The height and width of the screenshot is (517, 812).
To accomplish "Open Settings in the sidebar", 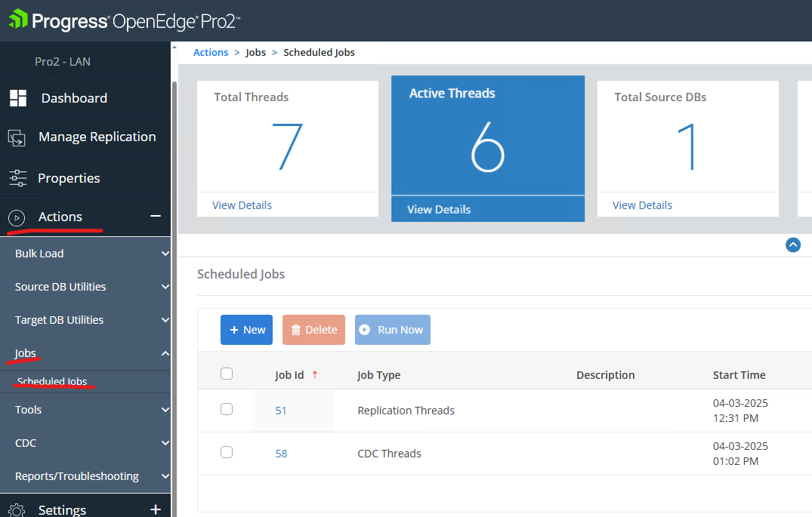I will pos(62,509).
